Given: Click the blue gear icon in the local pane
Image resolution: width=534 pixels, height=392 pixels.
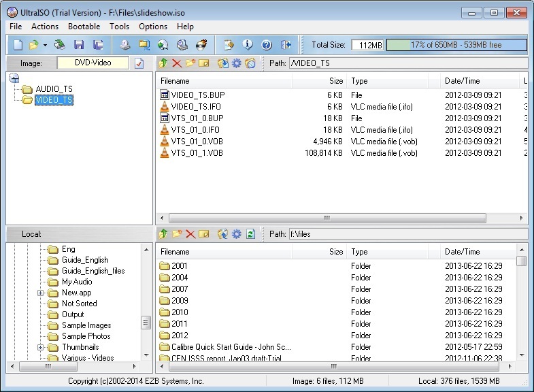Looking at the screenshot, I should click(236, 234).
